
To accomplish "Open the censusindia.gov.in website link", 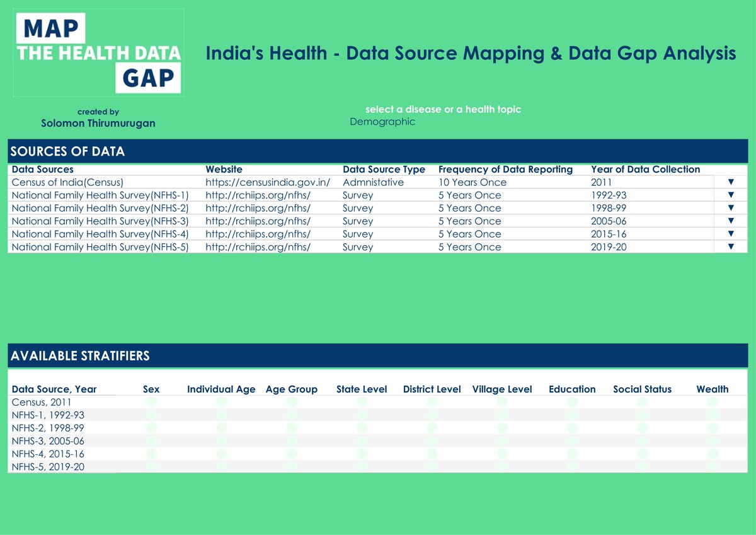I will (268, 182).
